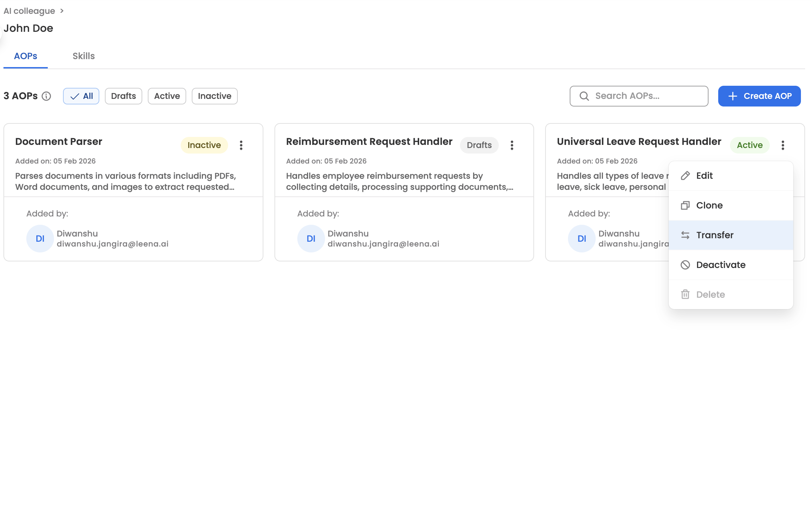Filter AOPs by Active status
The image size is (812, 509).
tap(167, 96)
